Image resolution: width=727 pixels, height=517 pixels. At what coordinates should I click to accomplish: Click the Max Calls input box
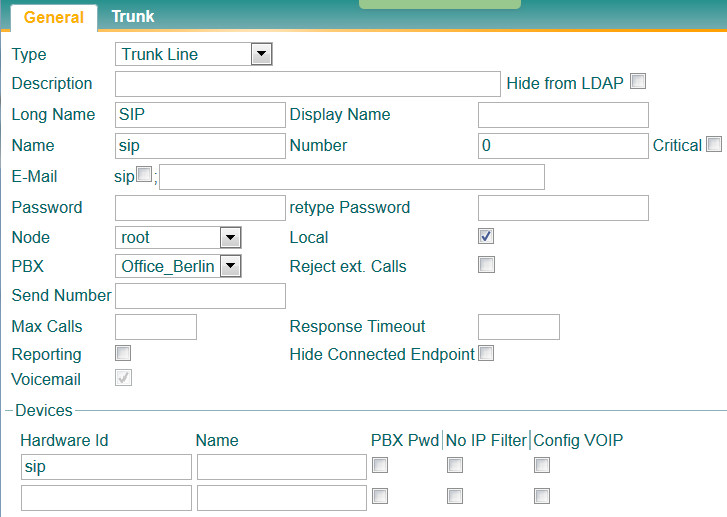(156, 327)
